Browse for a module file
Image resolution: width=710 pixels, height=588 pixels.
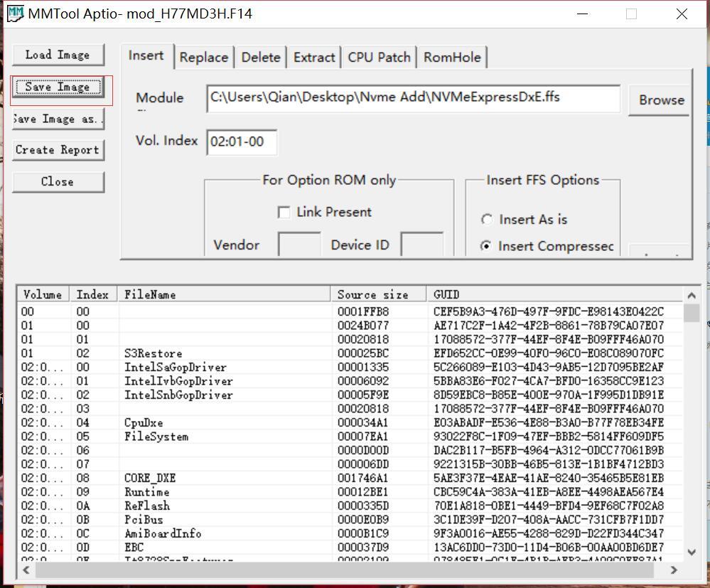[660, 100]
